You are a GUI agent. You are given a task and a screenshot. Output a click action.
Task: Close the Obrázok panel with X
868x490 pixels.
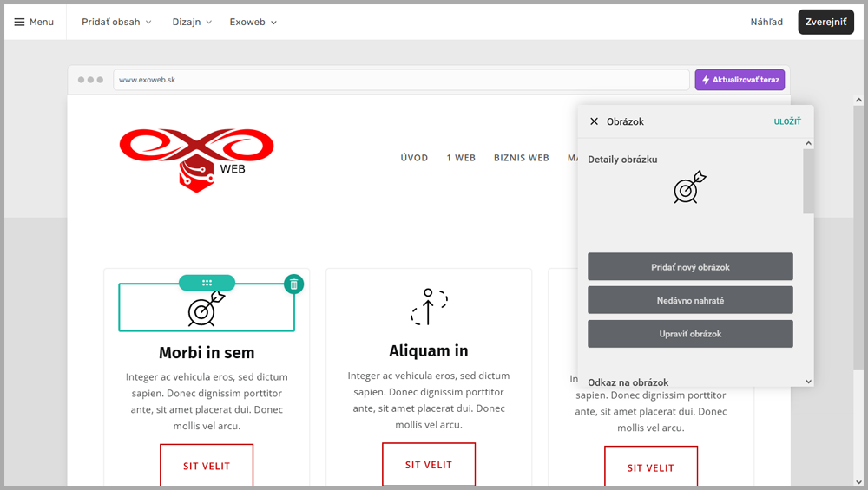point(594,121)
